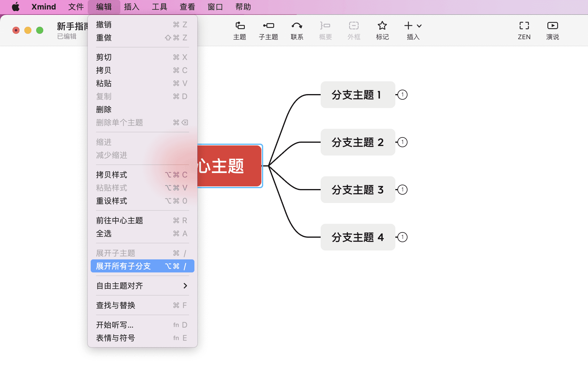Open the 插入 toolbar dropdown chevron
The image size is (588, 368).
[419, 26]
